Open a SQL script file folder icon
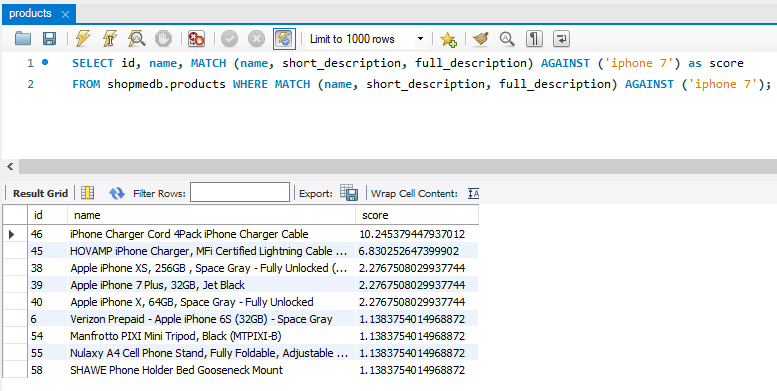This screenshot has height=391, width=777. (23, 39)
